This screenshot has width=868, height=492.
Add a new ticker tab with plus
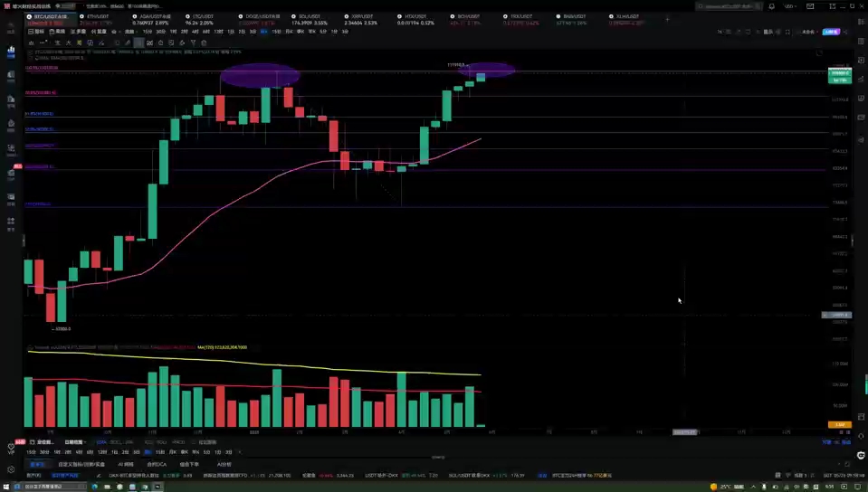[668, 18]
